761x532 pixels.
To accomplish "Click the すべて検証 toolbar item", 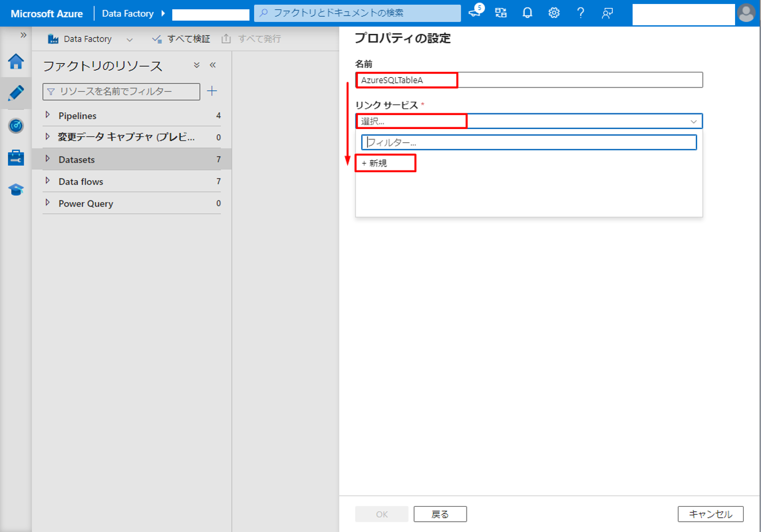I will click(181, 39).
